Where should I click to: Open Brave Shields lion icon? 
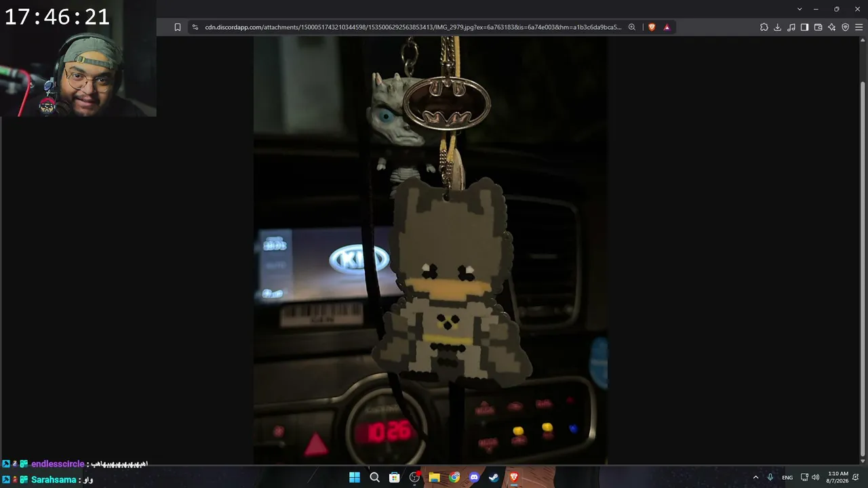(x=652, y=27)
